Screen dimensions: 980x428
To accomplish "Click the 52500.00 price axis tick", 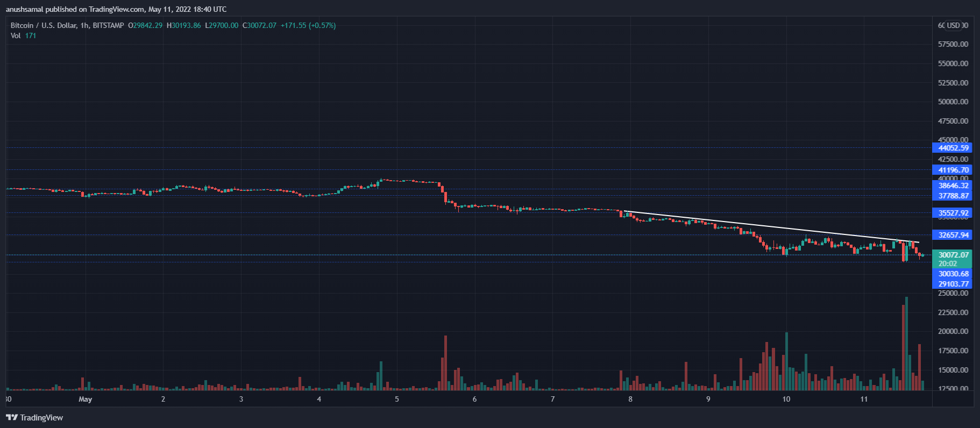I will click(953, 83).
